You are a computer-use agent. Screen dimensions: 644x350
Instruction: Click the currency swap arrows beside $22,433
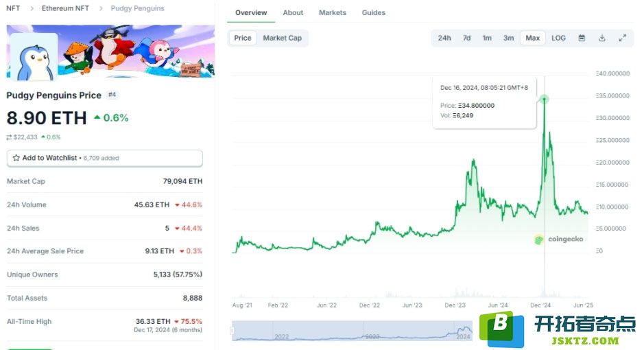(9, 137)
